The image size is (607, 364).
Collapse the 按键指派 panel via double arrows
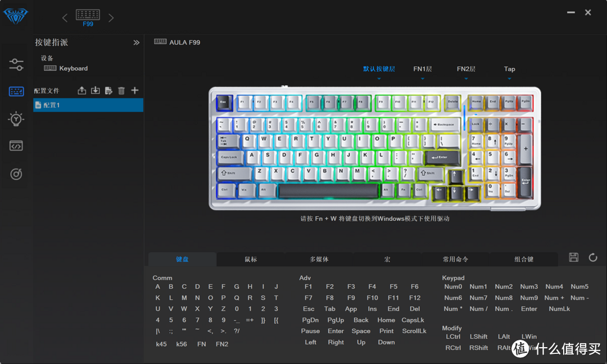tap(136, 42)
